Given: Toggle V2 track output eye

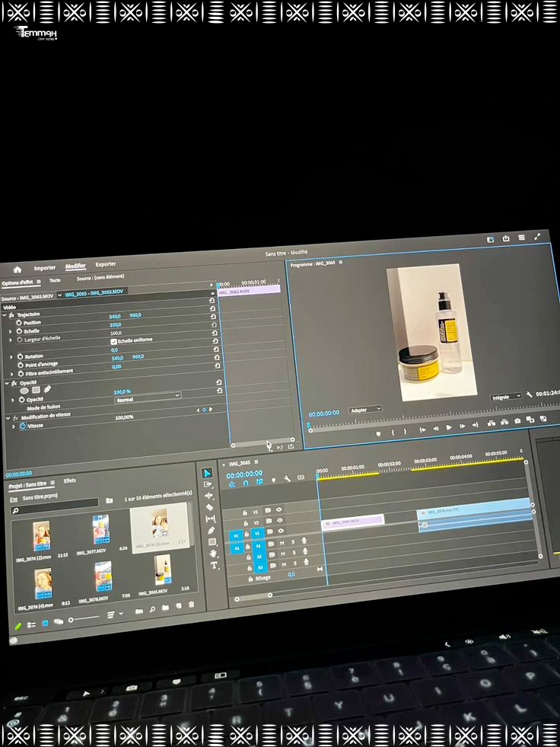Looking at the screenshot, I should (x=280, y=520).
